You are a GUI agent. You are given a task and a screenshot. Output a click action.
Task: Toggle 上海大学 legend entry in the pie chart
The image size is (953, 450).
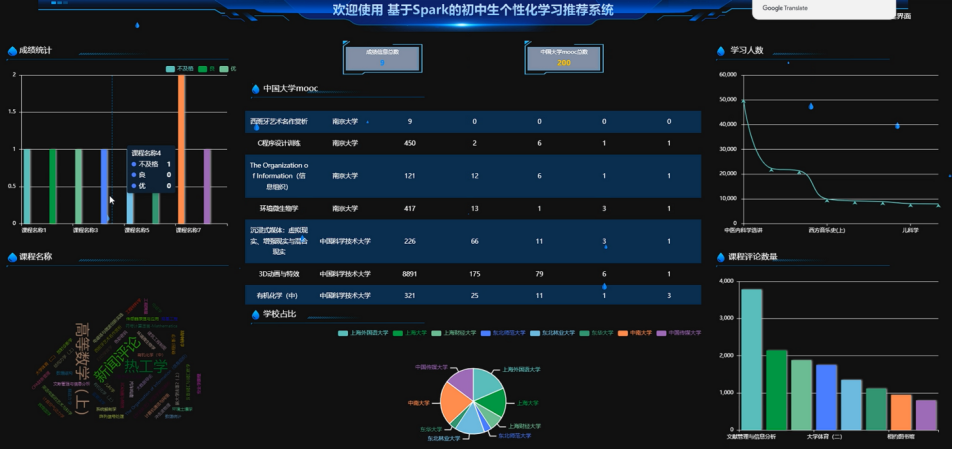pyautogui.click(x=410, y=333)
